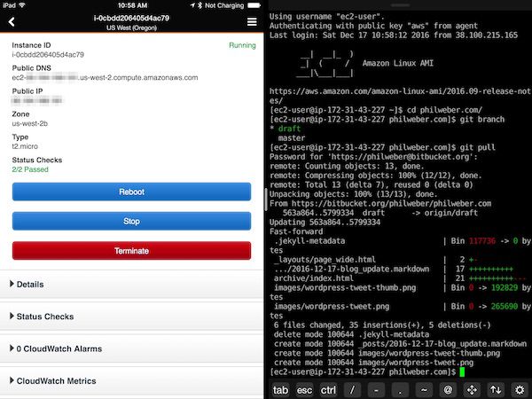
Task: Tap the @ key in terminal toolbar
Action: tap(448, 390)
